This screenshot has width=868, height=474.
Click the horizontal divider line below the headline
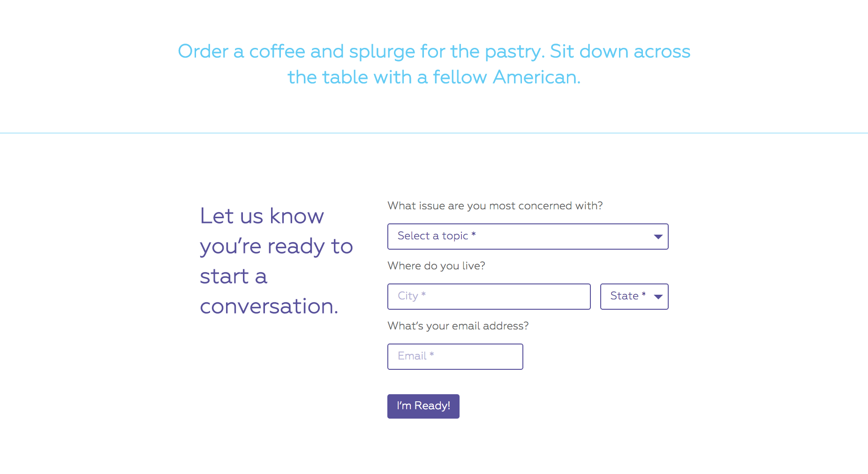click(x=434, y=133)
